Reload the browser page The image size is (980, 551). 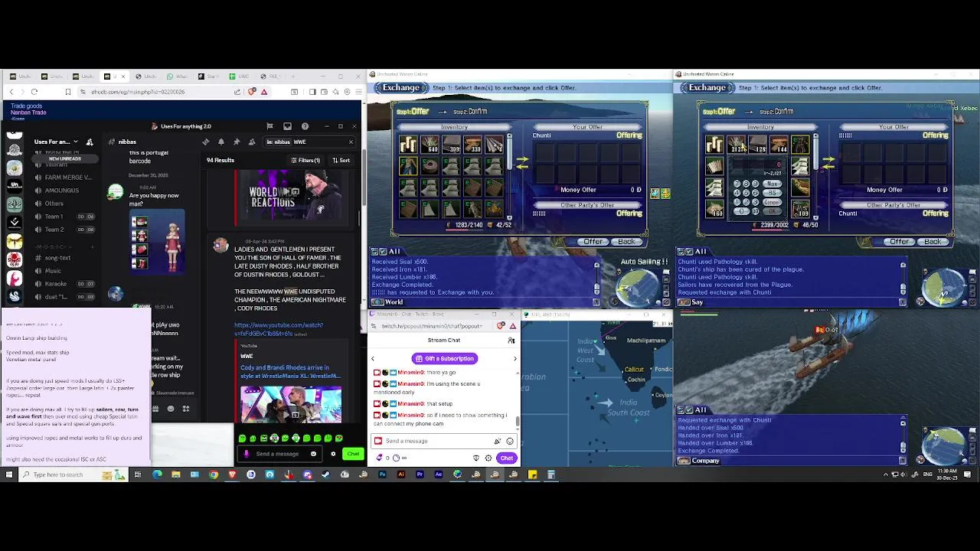[x=34, y=92]
